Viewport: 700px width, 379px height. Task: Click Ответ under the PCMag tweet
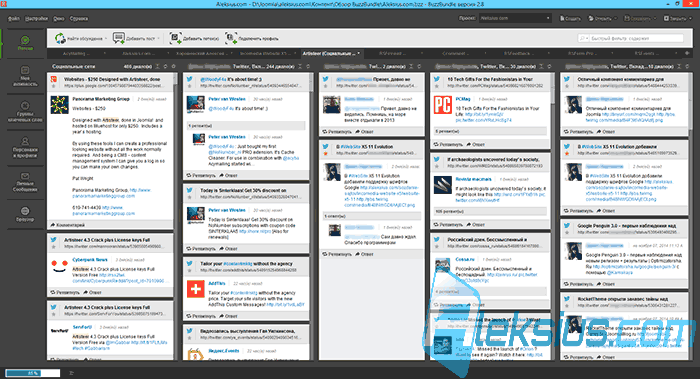[x=475, y=145]
